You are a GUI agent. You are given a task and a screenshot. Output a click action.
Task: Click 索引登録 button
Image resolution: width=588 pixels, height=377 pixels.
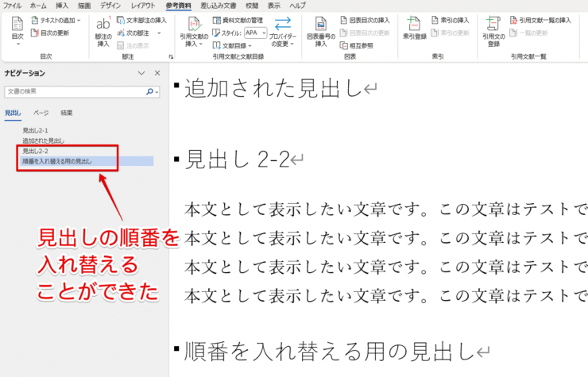tap(414, 29)
